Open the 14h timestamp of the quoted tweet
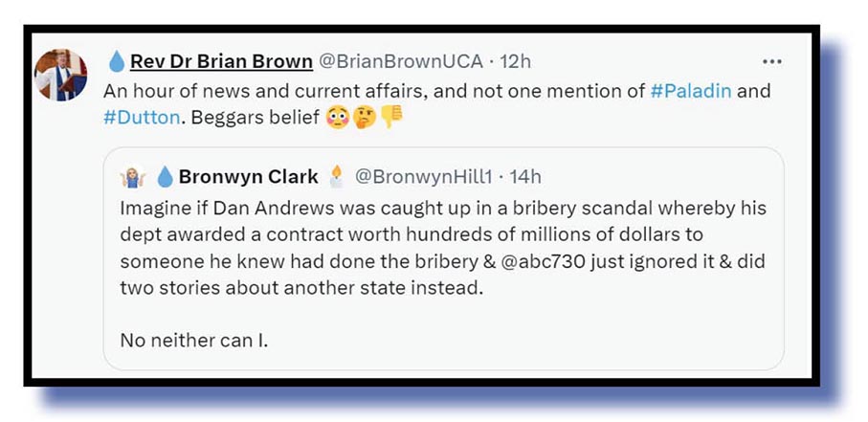This screenshot has height=422, width=868. point(525,177)
